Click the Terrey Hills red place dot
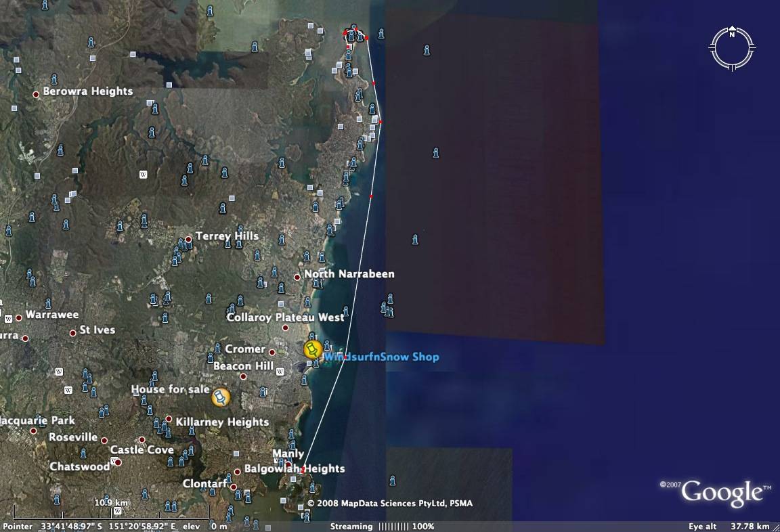The height and width of the screenshot is (532, 780). (x=188, y=239)
